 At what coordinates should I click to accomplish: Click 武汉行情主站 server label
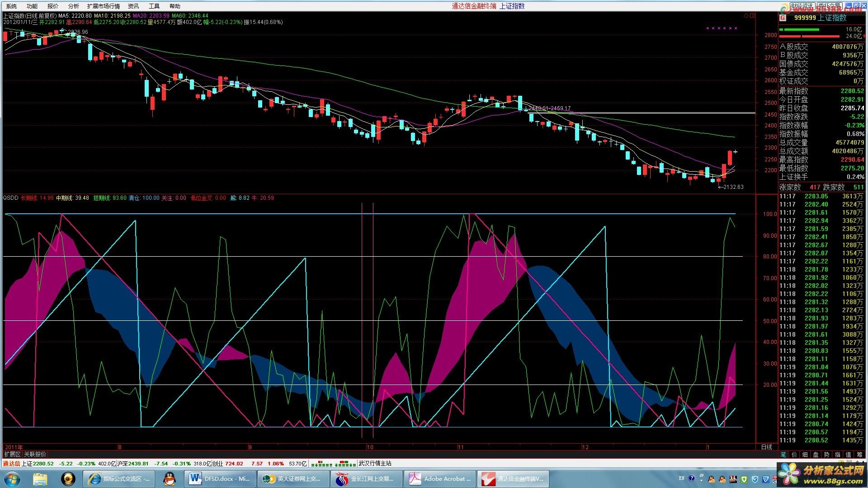375,464
